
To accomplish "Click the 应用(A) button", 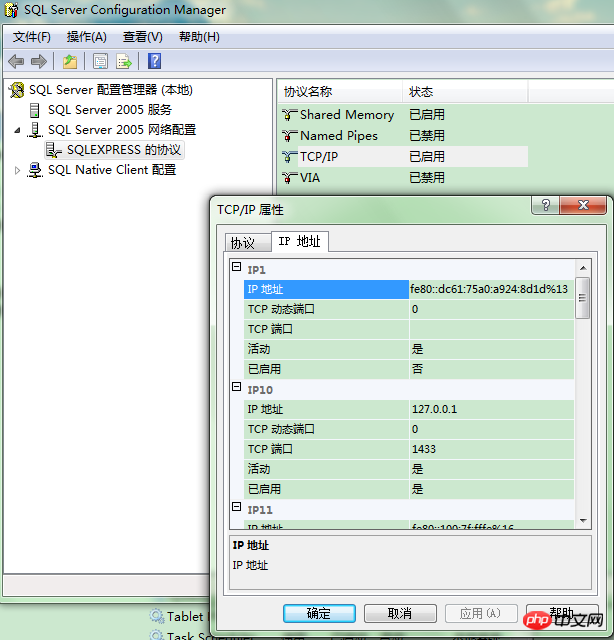I will coord(481,613).
